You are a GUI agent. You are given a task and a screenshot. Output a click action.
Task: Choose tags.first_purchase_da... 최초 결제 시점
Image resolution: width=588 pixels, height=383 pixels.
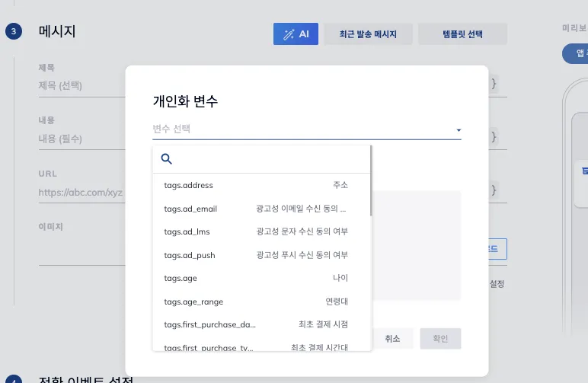(x=262, y=324)
